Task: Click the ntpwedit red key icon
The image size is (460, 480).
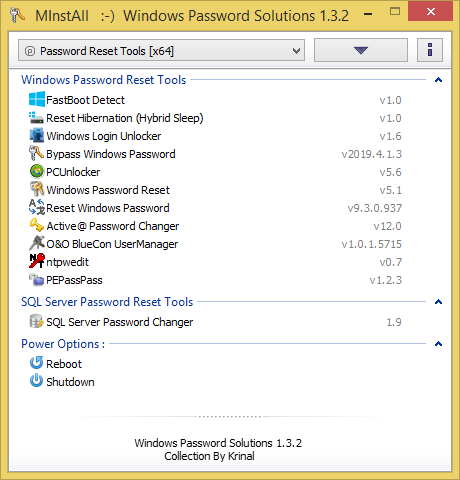Action: (x=37, y=261)
